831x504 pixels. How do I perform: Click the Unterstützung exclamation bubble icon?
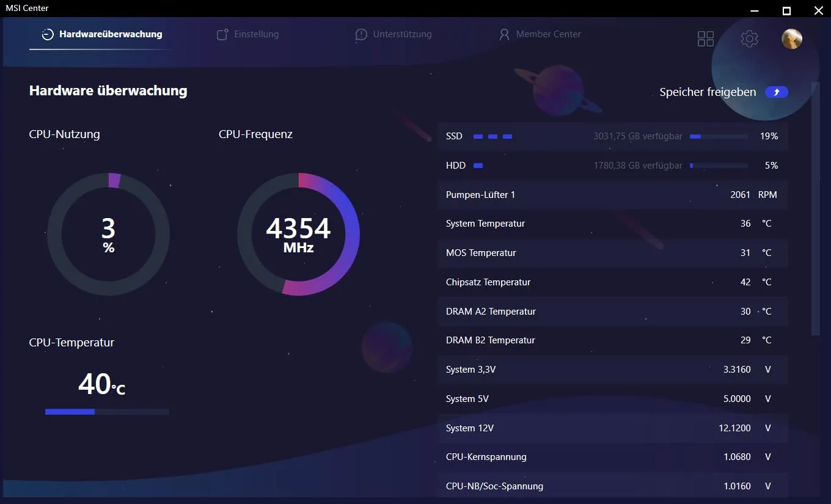click(361, 34)
